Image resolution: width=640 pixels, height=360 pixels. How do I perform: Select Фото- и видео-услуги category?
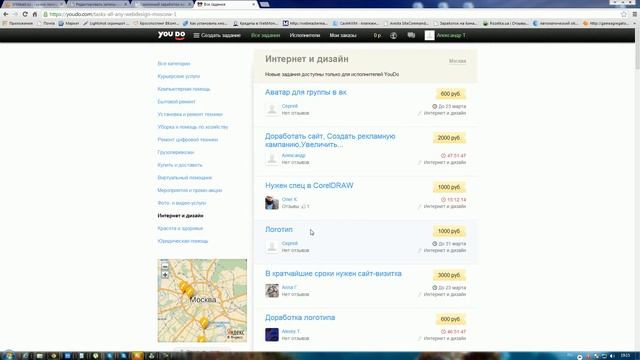coord(182,203)
